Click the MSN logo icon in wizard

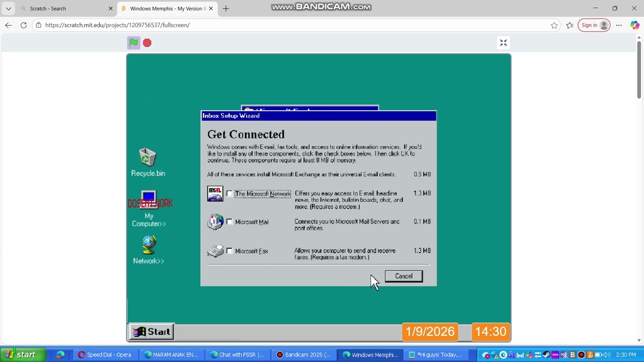(x=215, y=194)
